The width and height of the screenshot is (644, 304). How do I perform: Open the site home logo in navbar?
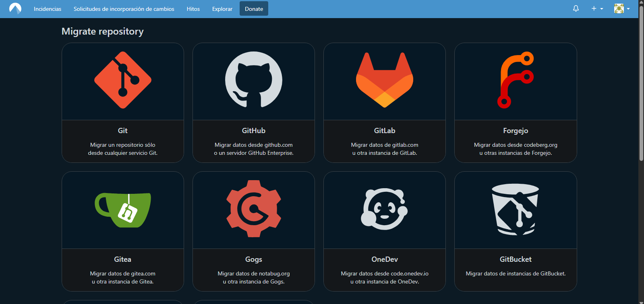coord(15,8)
